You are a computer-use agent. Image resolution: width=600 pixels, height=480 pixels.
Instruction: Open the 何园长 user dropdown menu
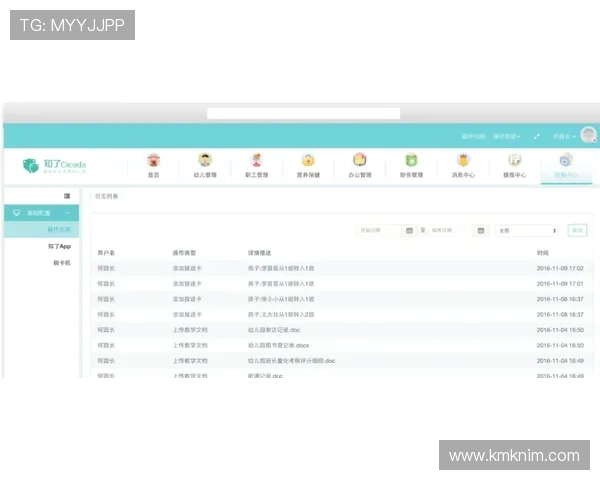(564, 136)
